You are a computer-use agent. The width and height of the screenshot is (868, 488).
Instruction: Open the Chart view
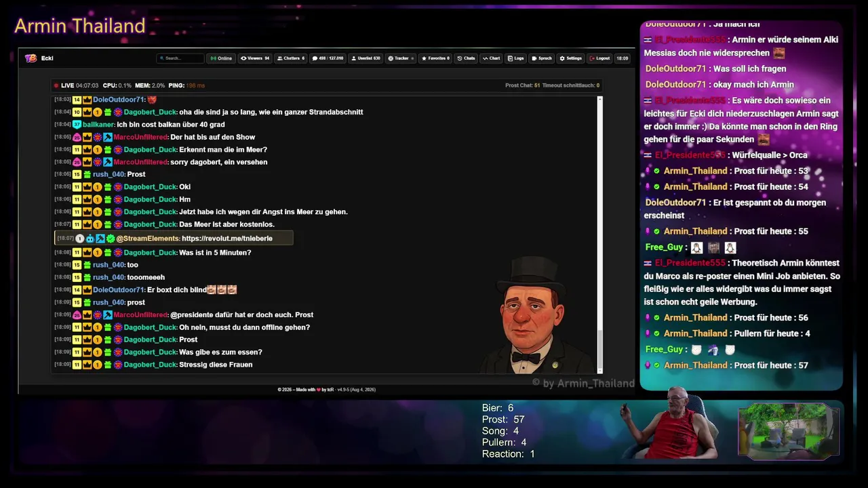coord(492,58)
